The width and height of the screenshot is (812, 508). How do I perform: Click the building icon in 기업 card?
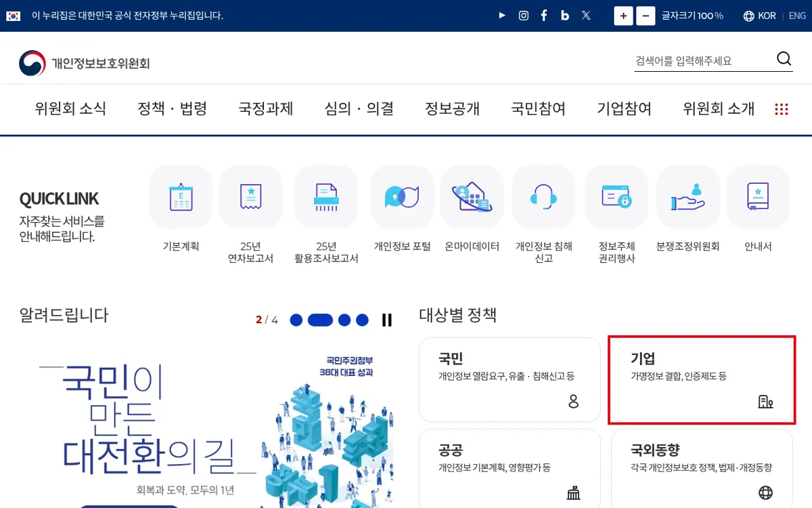765,402
